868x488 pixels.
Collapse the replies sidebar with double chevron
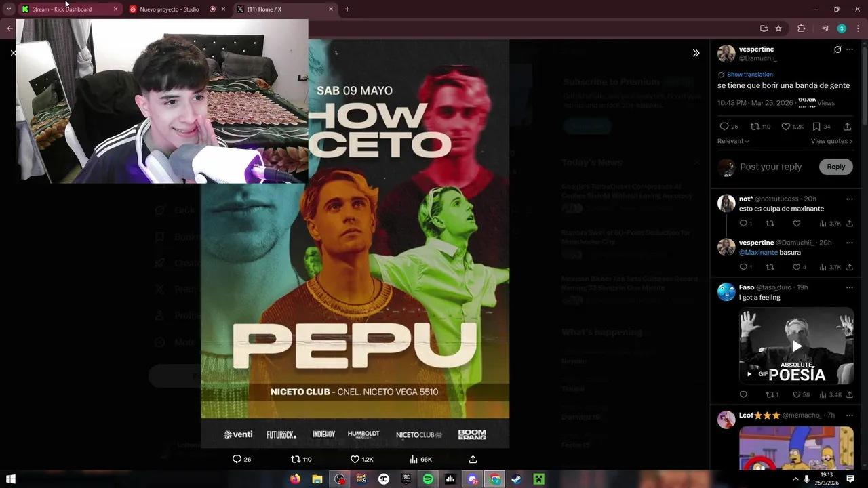(x=696, y=53)
